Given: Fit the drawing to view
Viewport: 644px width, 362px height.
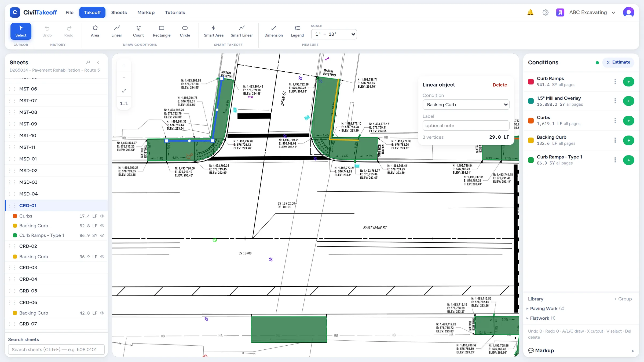Looking at the screenshot, I should coord(124,91).
